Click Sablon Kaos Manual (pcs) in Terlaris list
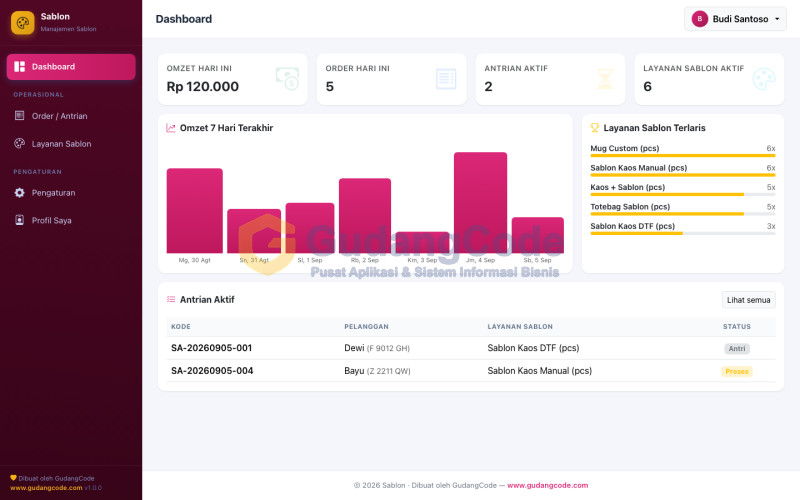The height and width of the screenshot is (500, 800). (639, 168)
